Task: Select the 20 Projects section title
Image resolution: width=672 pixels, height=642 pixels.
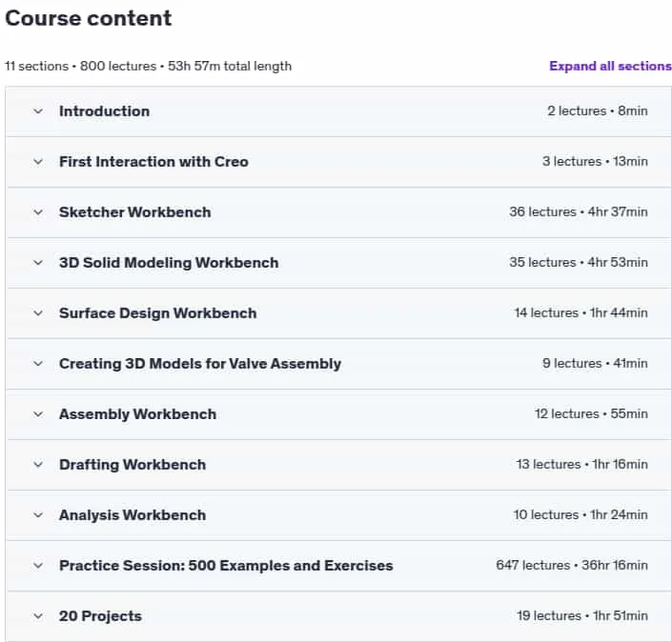Action: [100, 616]
